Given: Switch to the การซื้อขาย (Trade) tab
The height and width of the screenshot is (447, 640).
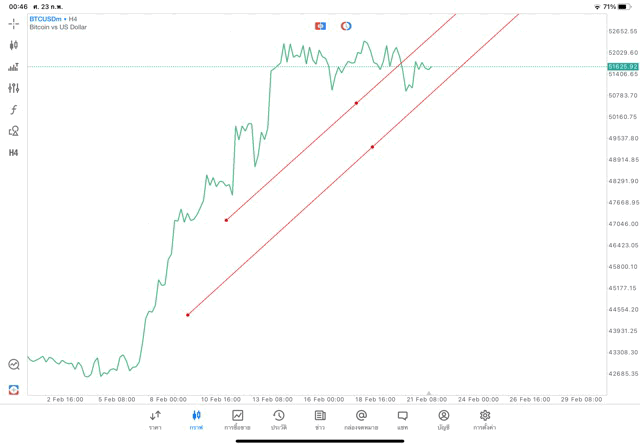Looking at the screenshot, I should point(237,419).
